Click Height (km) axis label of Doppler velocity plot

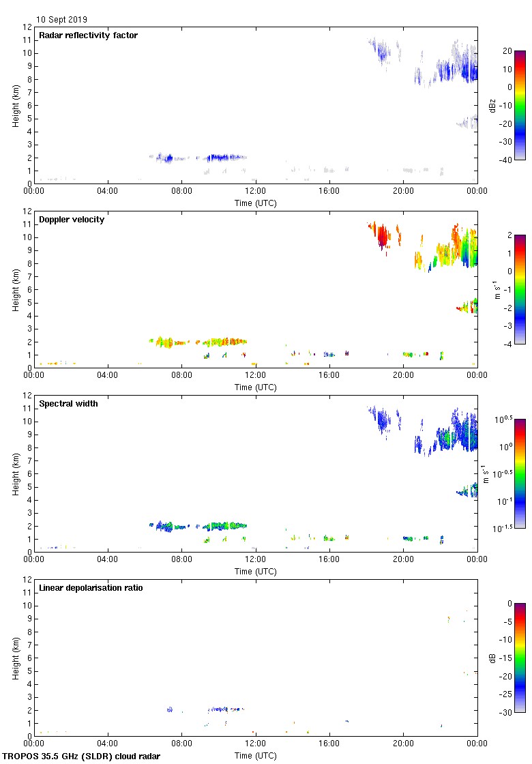[15, 289]
